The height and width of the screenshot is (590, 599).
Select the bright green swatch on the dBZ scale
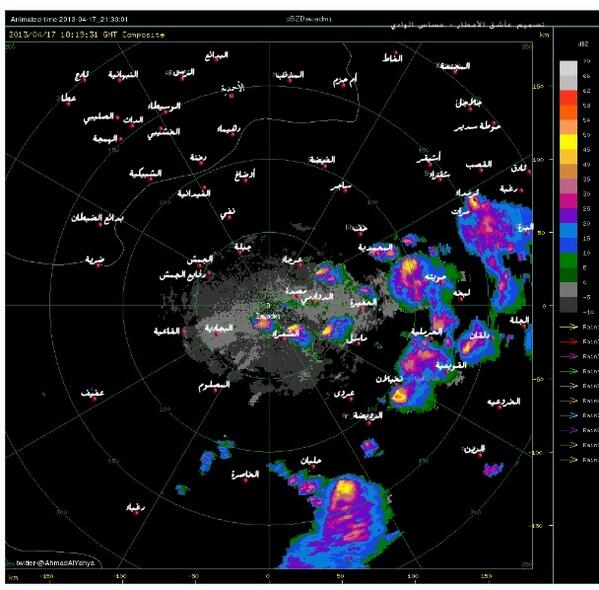point(568,260)
